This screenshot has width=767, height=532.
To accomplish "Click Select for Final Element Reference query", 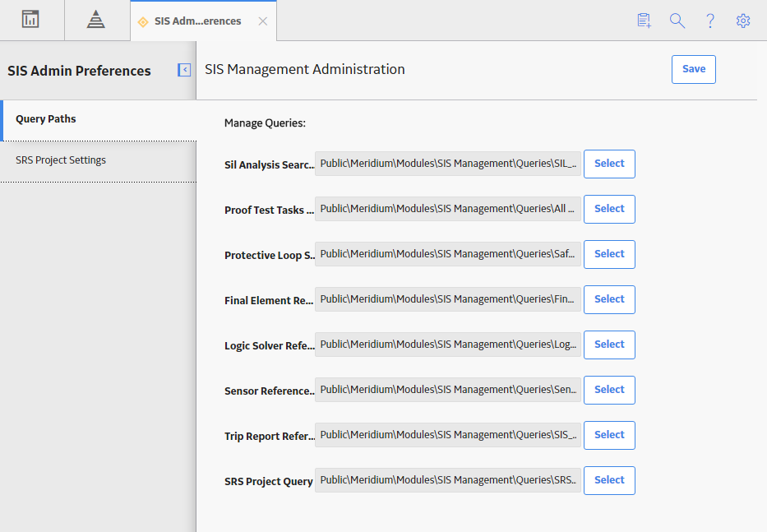I will tap(609, 299).
